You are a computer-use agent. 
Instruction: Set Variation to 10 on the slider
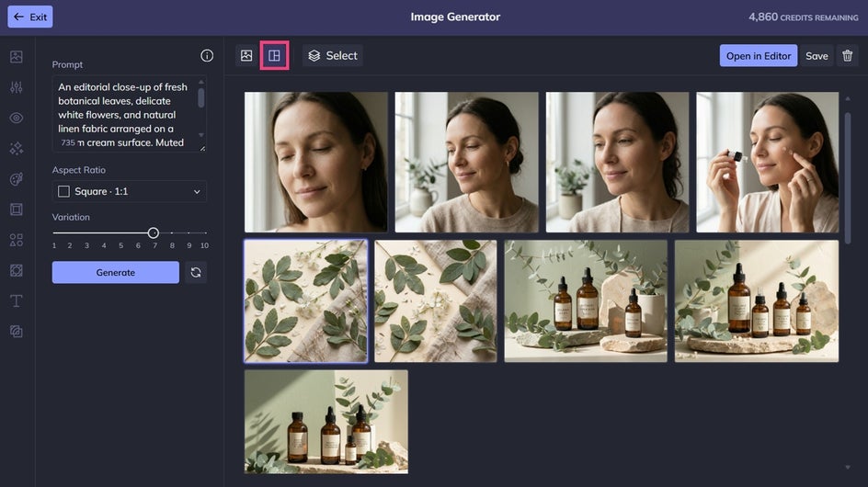pyautogui.click(x=205, y=233)
